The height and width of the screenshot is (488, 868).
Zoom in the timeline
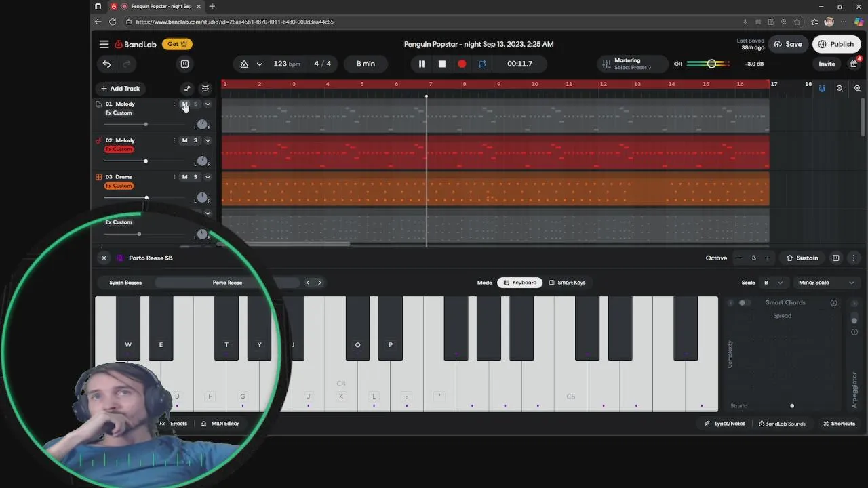pos(857,89)
